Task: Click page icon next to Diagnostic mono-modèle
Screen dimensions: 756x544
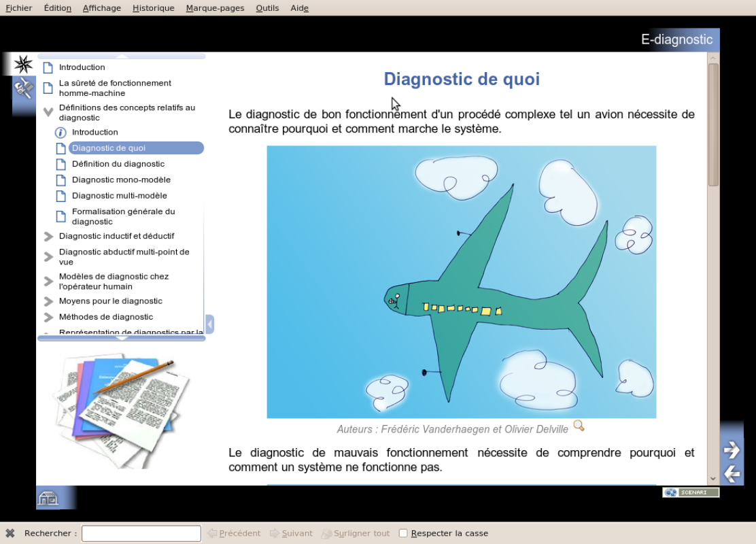Action: [x=61, y=180]
